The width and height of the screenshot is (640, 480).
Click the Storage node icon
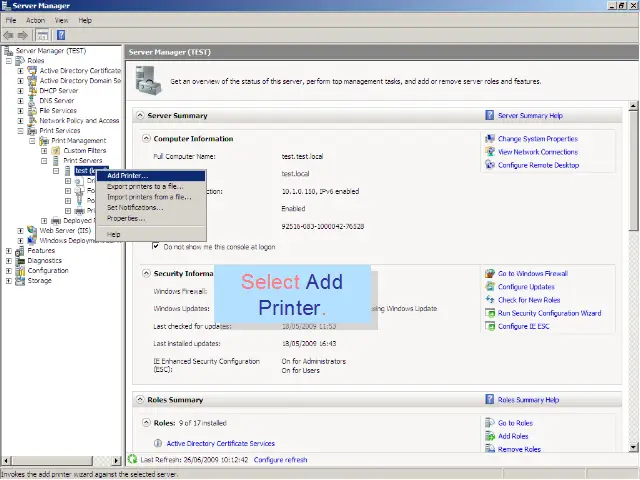click(x=20, y=281)
